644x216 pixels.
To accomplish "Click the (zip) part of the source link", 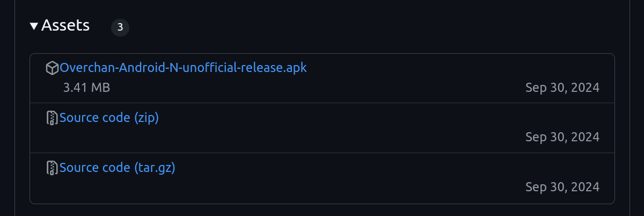I will (x=145, y=117).
